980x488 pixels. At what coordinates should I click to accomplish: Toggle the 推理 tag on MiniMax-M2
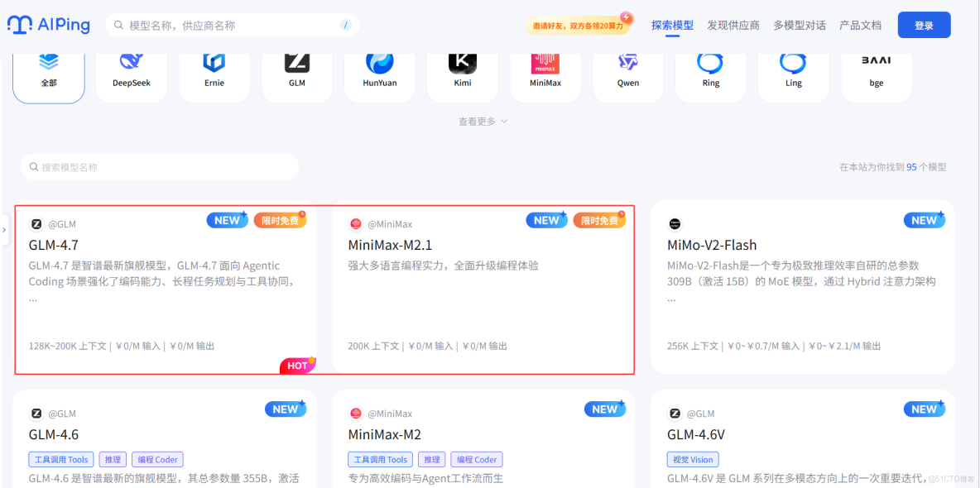(431, 459)
